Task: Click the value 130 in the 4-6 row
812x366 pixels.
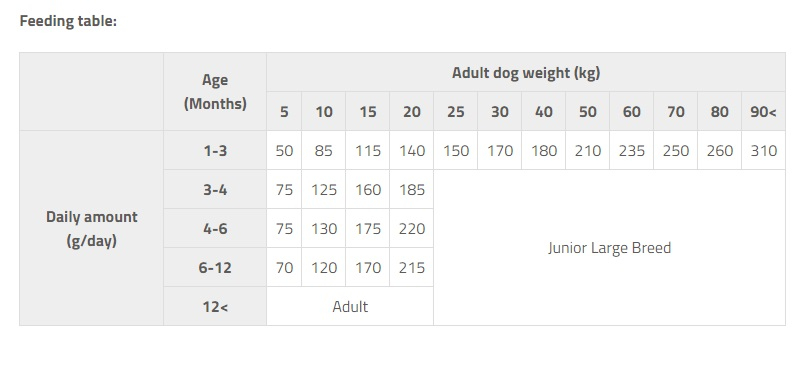Action: 324,228
